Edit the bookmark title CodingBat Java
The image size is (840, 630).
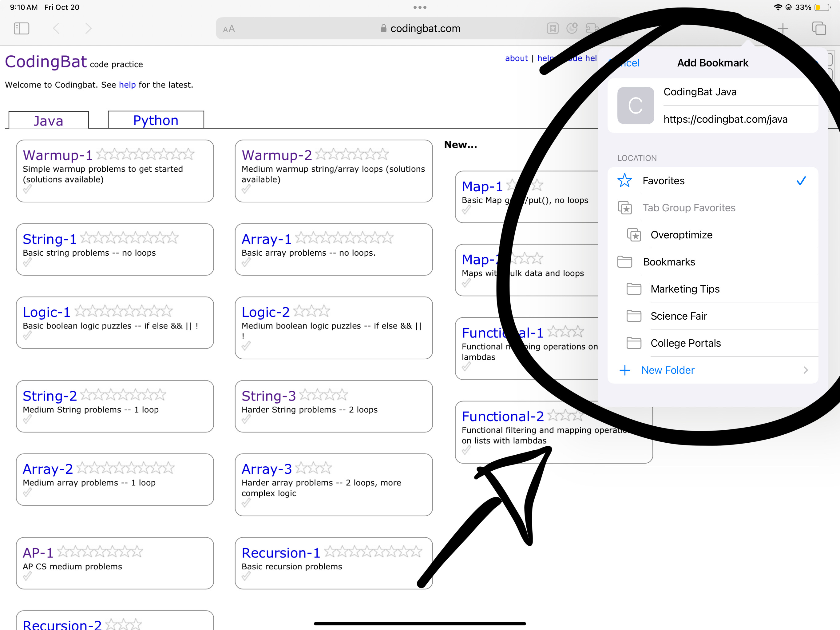[740, 92]
